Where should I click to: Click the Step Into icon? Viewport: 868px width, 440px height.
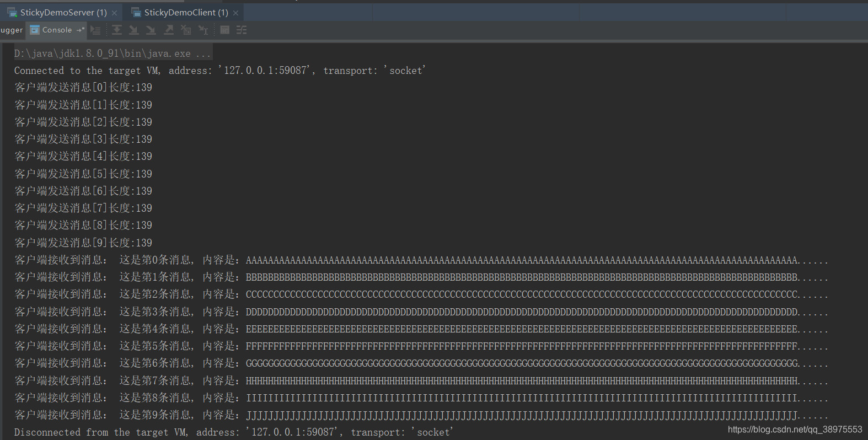tap(133, 30)
